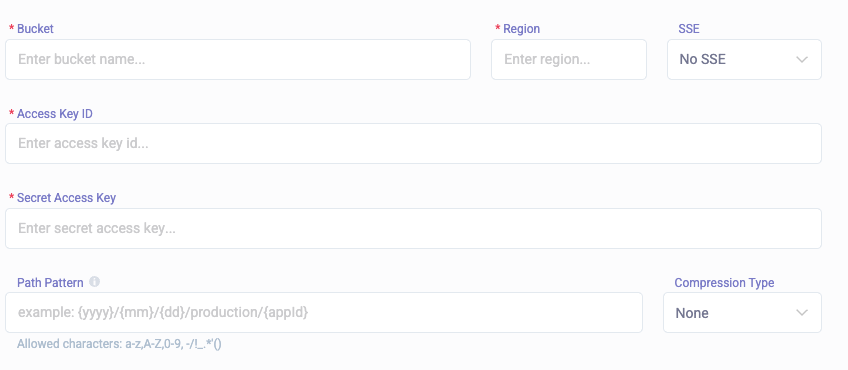Screen dimensions: 848x370
Task: Click the Bucket field label
Action: [35, 29]
